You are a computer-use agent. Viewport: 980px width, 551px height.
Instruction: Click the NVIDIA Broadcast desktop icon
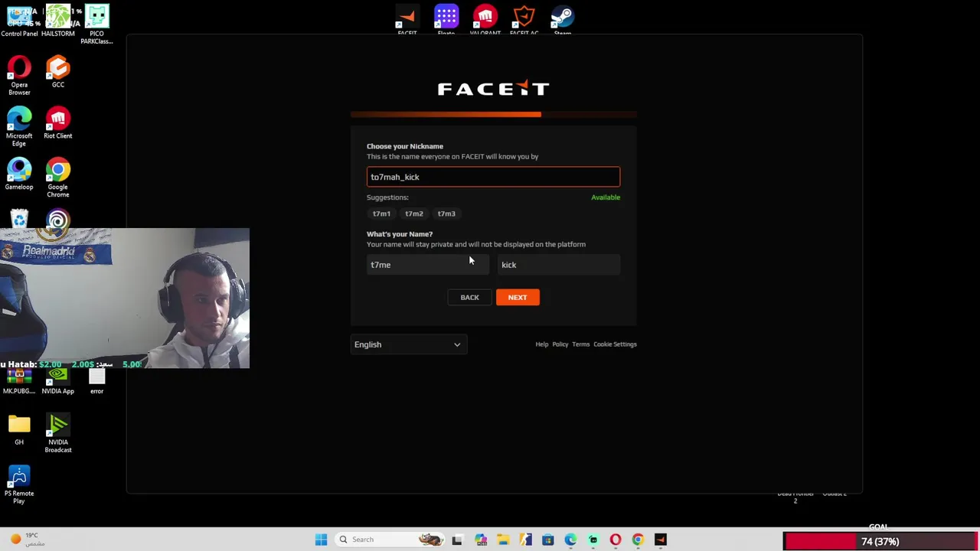click(58, 432)
